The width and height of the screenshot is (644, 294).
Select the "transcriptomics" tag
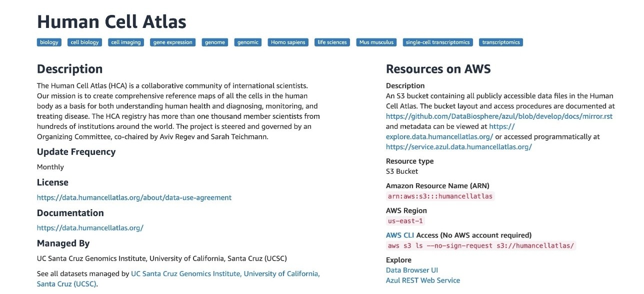[501, 42]
